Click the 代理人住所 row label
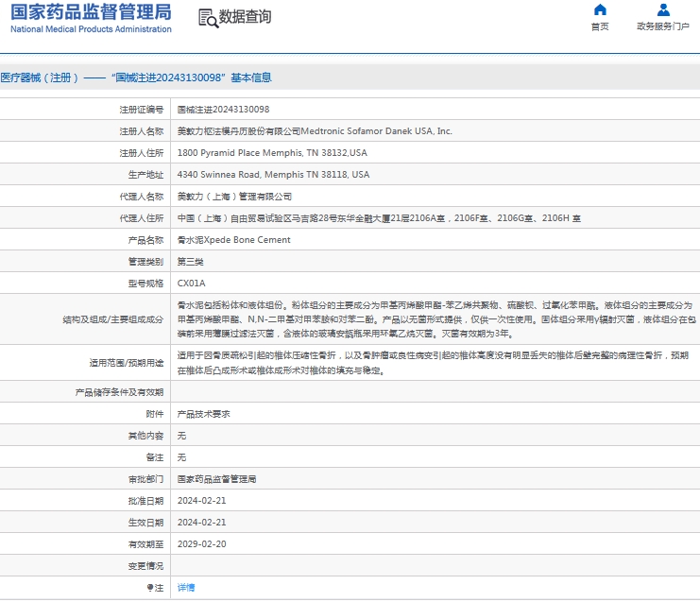The image size is (700, 602). (141, 218)
